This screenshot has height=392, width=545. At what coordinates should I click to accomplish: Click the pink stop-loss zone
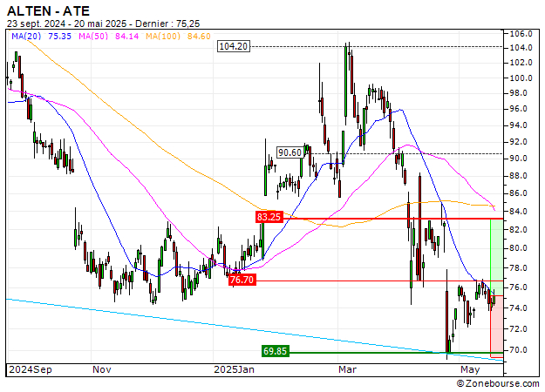coord(496,327)
